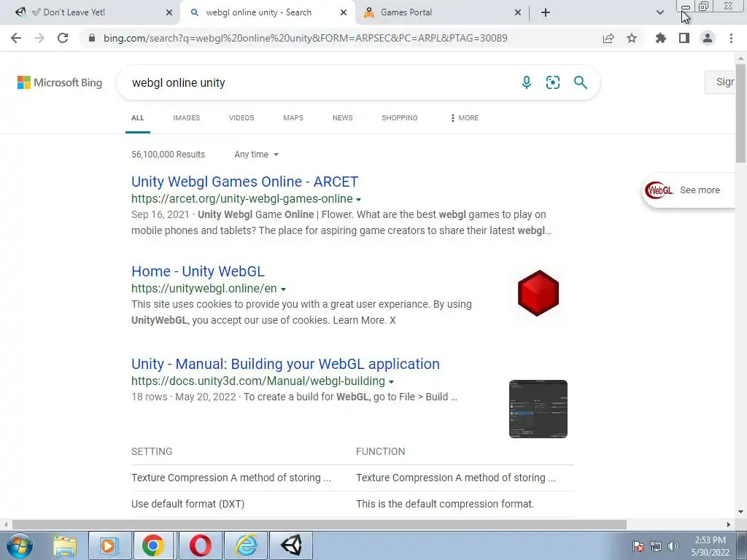Screen dimensions: 747x560
Task: Click the volume speaker tray icon
Action: [x=673, y=546]
